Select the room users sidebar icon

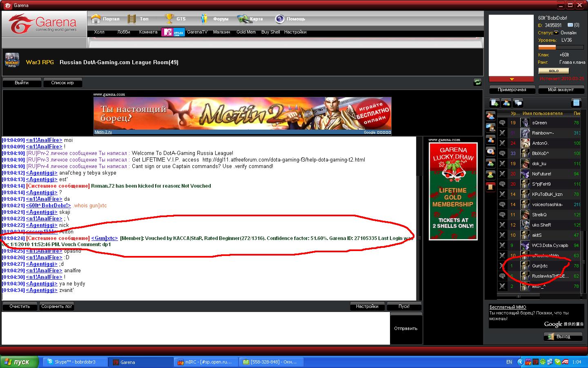click(490, 116)
